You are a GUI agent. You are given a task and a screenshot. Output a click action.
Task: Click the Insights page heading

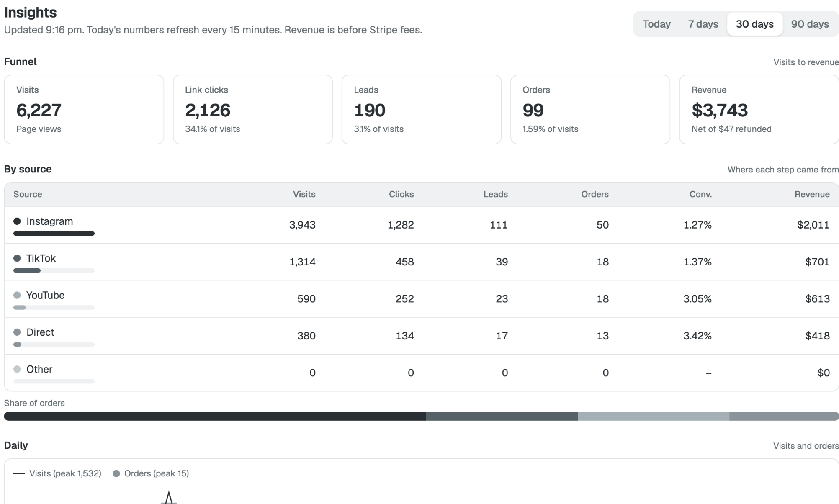tap(30, 13)
